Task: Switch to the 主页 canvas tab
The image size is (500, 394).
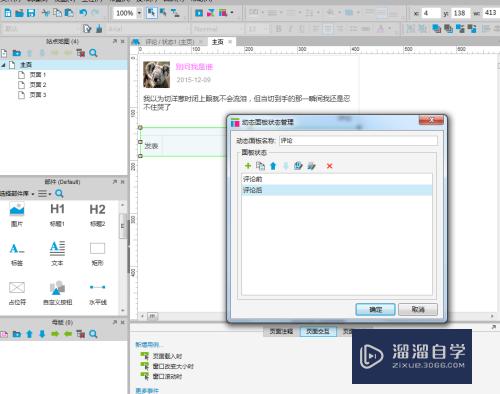Action: tap(218, 42)
